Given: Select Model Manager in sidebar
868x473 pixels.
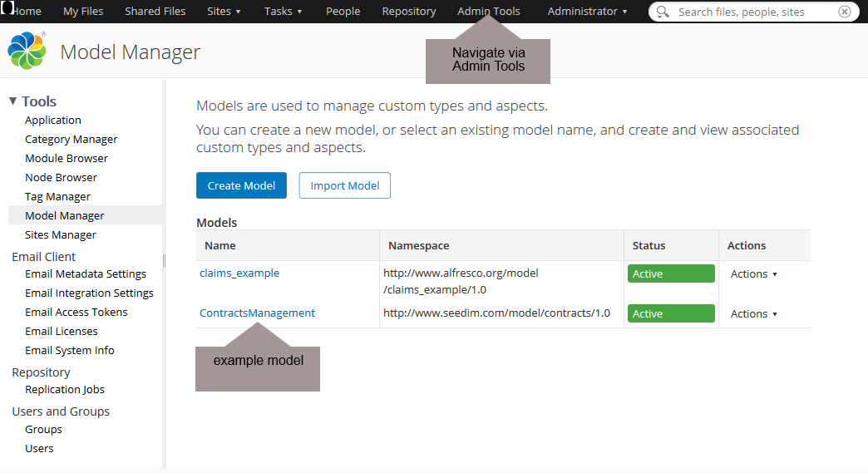Looking at the screenshot, I should click(x=86, y=215).
